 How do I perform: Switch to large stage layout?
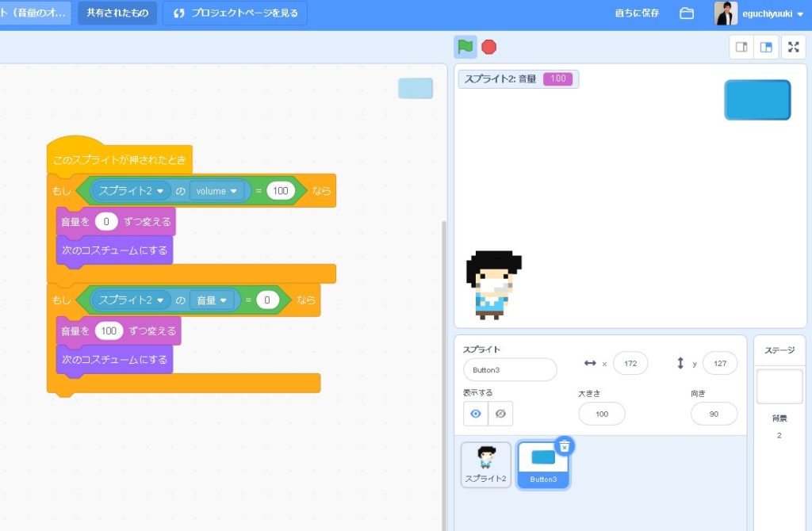click(766, 47)
